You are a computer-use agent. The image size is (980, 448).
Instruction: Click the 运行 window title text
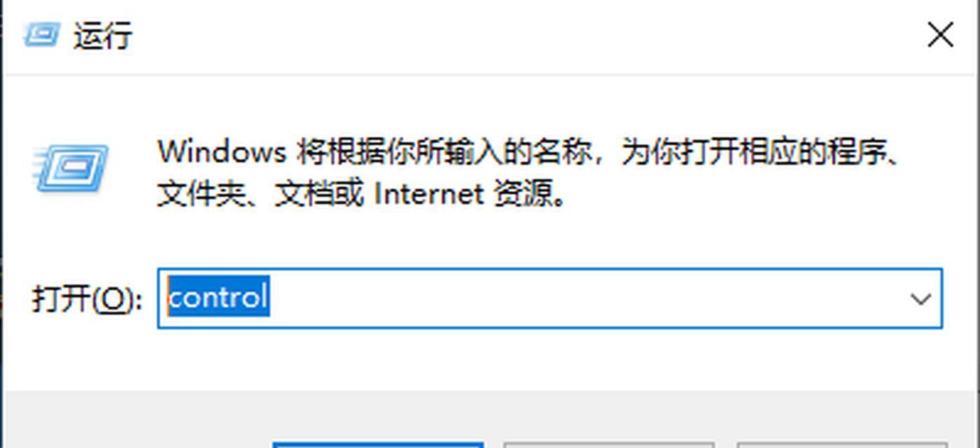pyautogui.click(x=103, y=35)
